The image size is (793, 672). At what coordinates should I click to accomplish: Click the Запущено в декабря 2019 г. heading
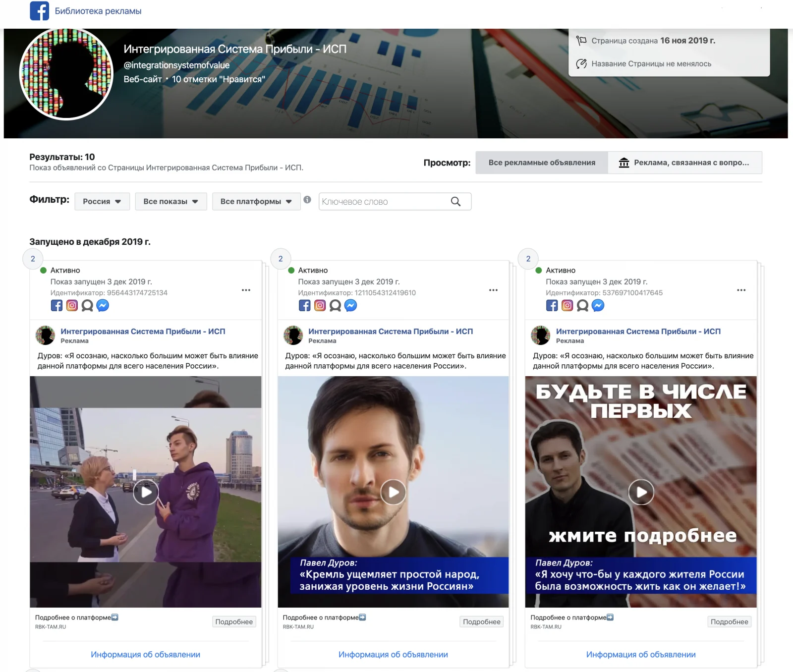[x=90, y=242]
